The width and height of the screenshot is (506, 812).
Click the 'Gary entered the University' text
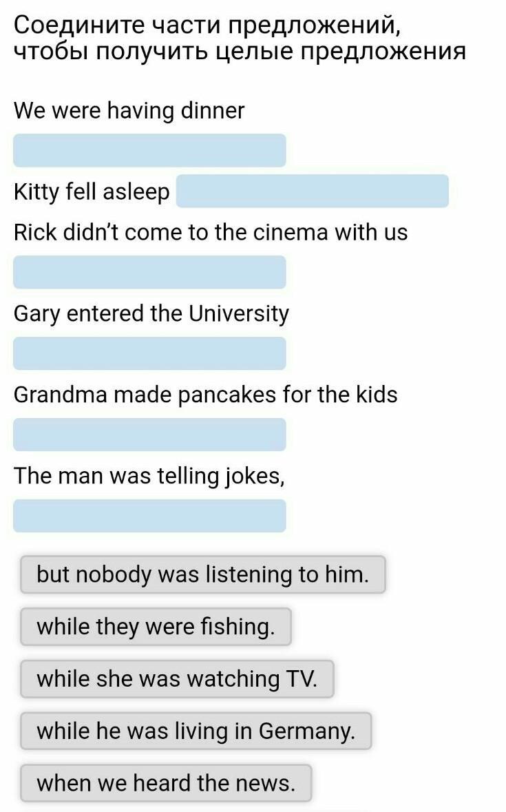pyautogui.click(x=151, y=313)
